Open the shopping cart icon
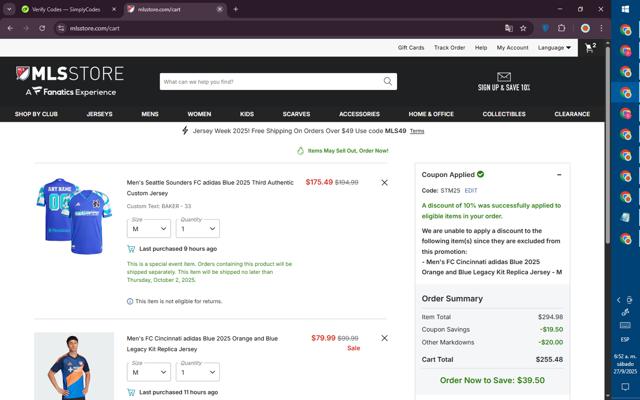Image resolution: width=640 pixels, height=400 pixels. tap(590, 47)
